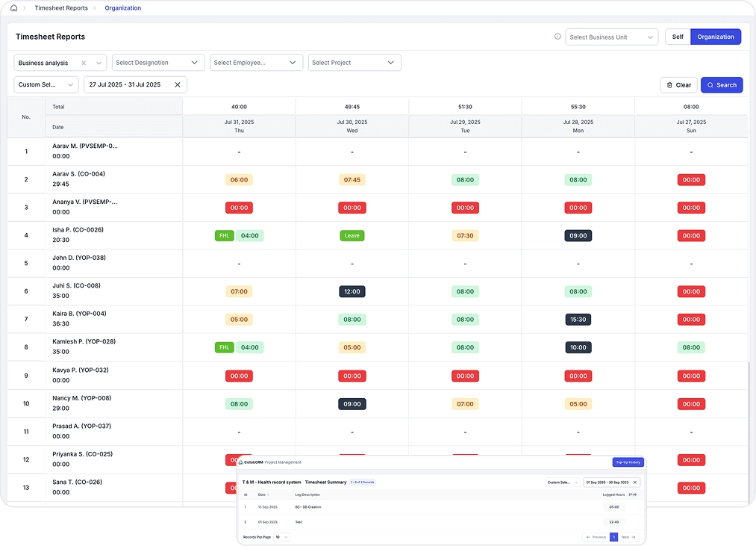Open Isha P.'s 09:00 entry on Jul 28
This screenshot has height=546, width=756.
pyautogui.click(x=578, y=235)
